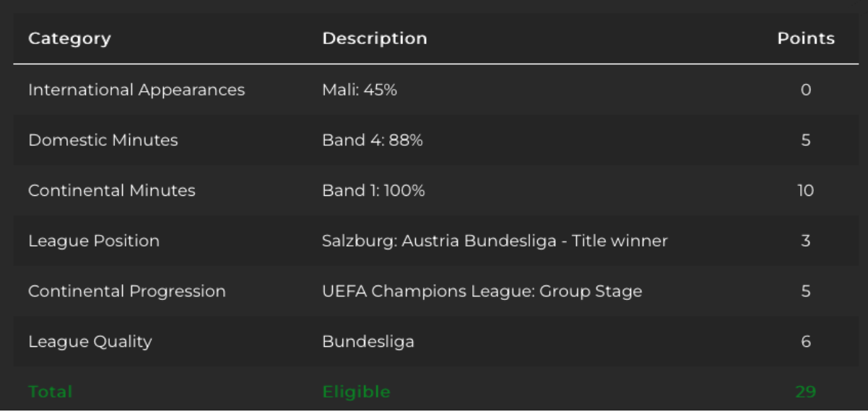Click the Band 4: 88% description

point(373,140)
